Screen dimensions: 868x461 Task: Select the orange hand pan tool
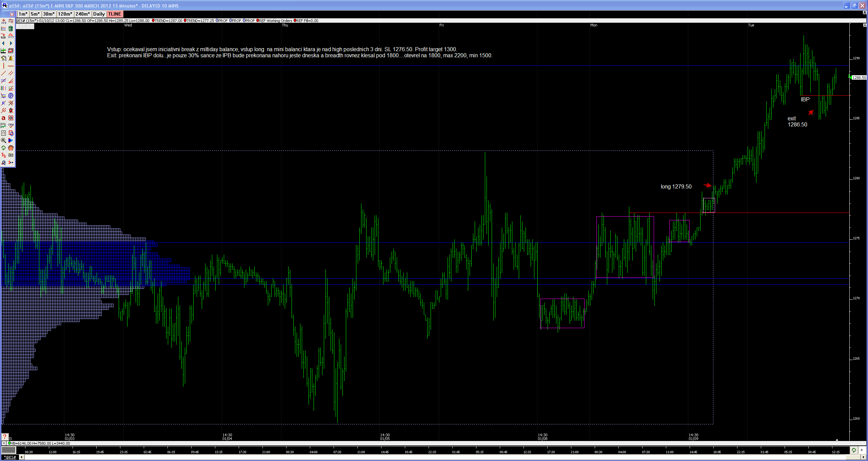pos(11,148)
